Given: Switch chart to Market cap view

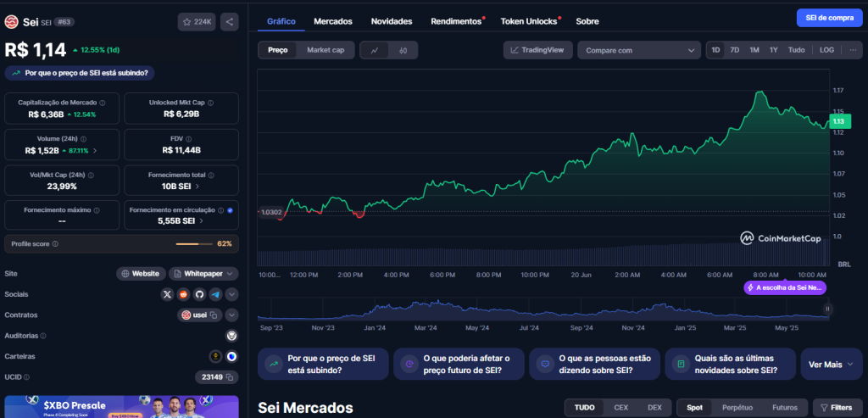Looking at the screenshot, I should tap(325, 50).
